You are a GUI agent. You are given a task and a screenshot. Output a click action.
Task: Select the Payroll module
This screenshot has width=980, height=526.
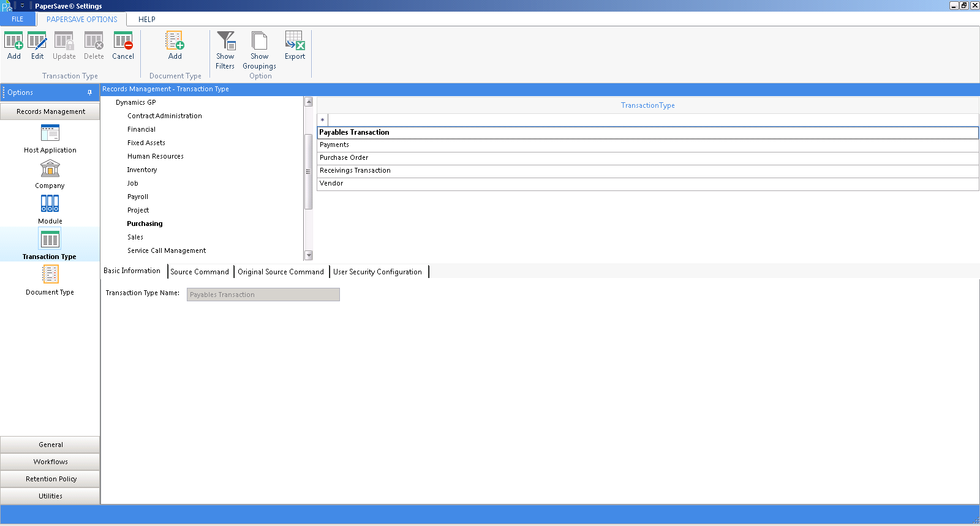tap(138, 197)
